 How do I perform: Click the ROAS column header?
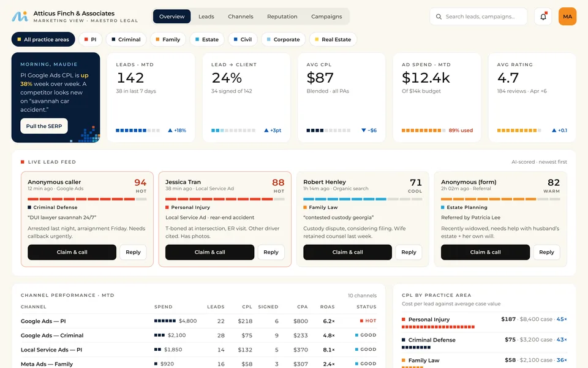(x=327, y=307)
